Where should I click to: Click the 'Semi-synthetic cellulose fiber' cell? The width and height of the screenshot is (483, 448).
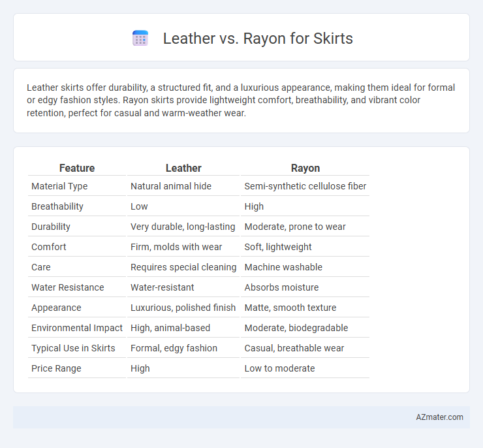pyautogui.click(x=305, y=186)
